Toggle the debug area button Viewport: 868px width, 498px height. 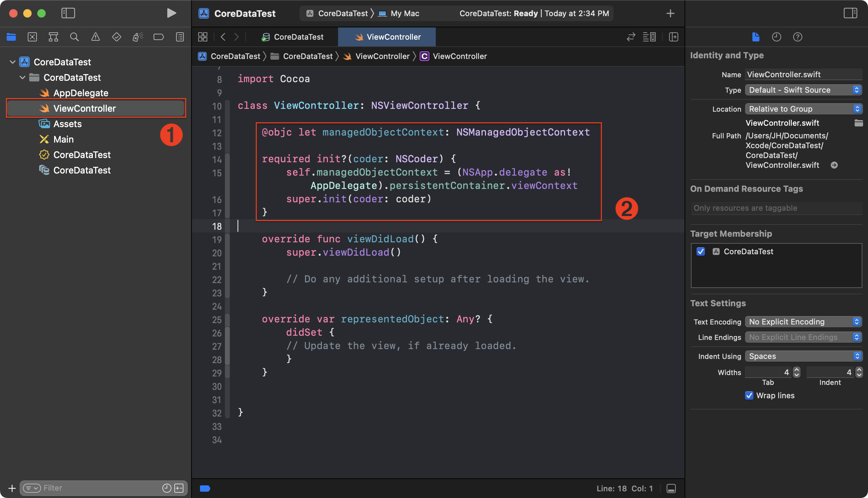pyautogui.click(x=671, y=489)
